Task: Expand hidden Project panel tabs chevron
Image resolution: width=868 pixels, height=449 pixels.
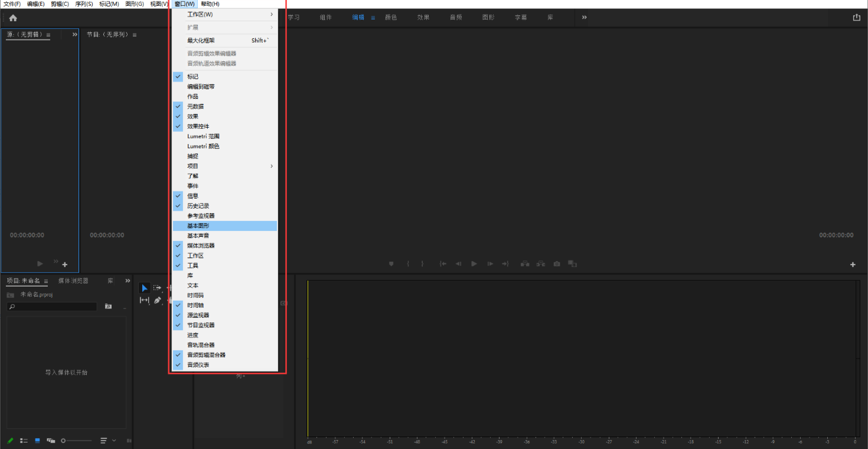Action: (128, 281)
